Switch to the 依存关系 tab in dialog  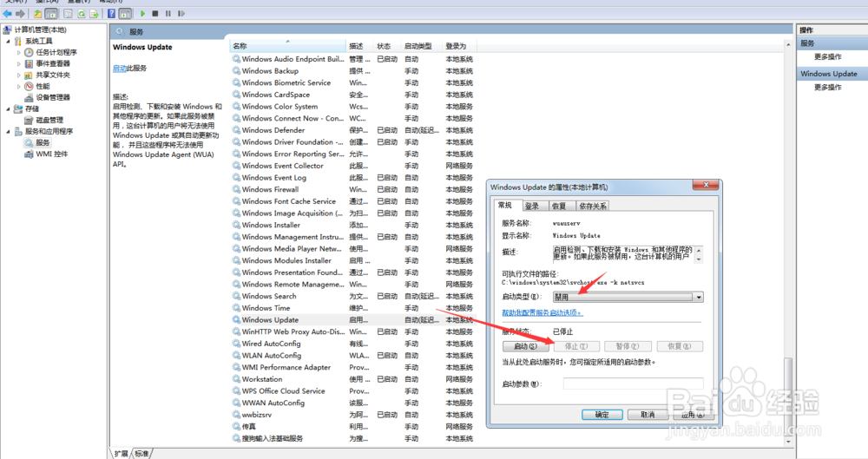tap(592, 206)
